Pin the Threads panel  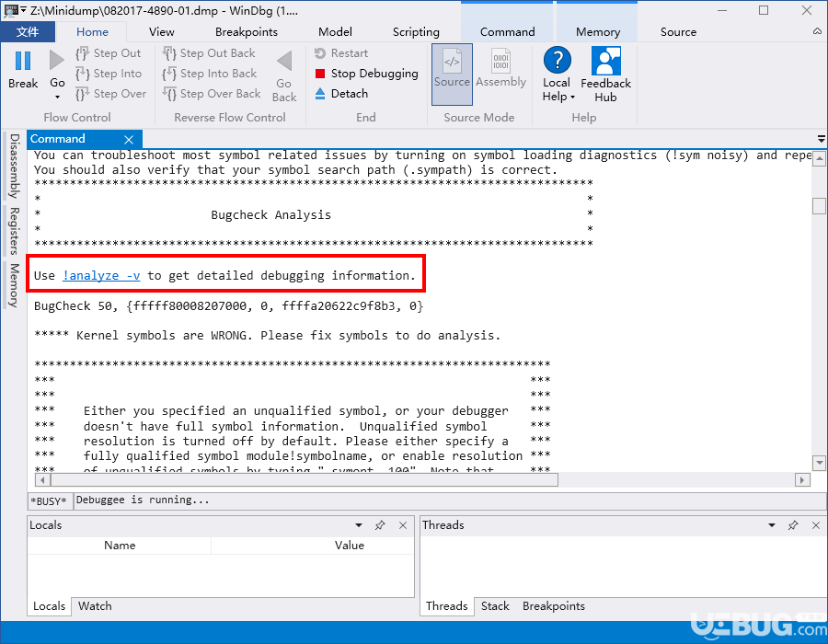tap(793, 525)
